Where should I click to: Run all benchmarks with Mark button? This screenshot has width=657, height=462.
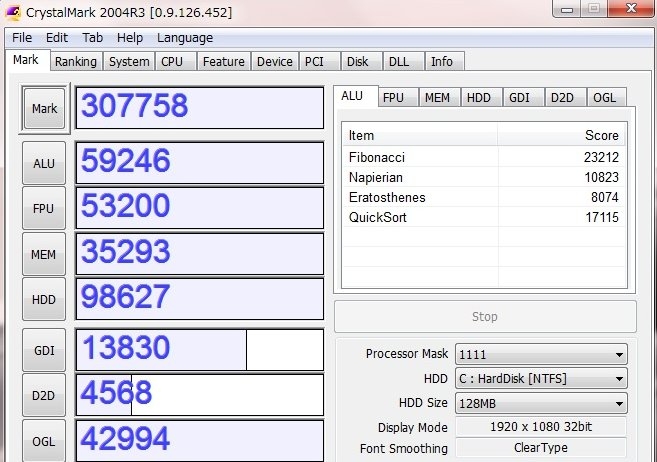pyautogui.click(x=44, y=108)
